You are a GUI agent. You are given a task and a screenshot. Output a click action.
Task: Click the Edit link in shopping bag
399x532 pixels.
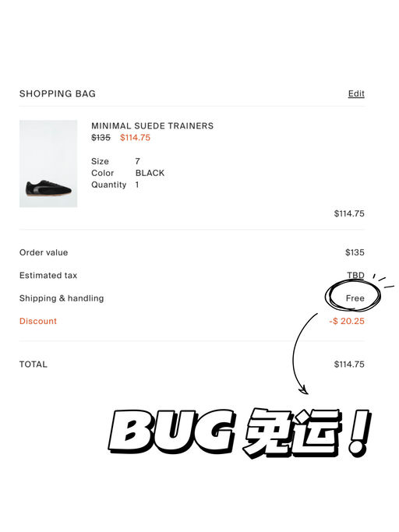356,93
